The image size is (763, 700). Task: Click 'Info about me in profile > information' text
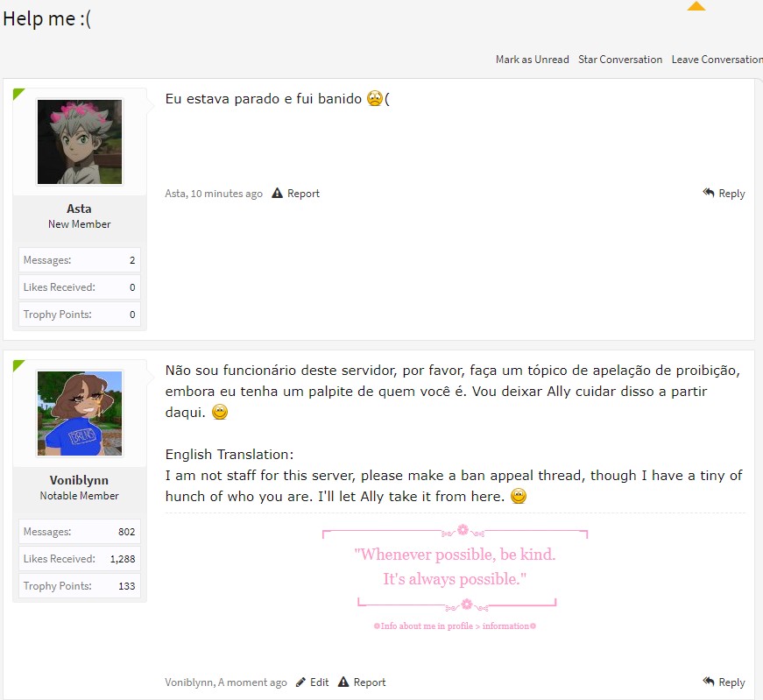(x=455, y=626)
